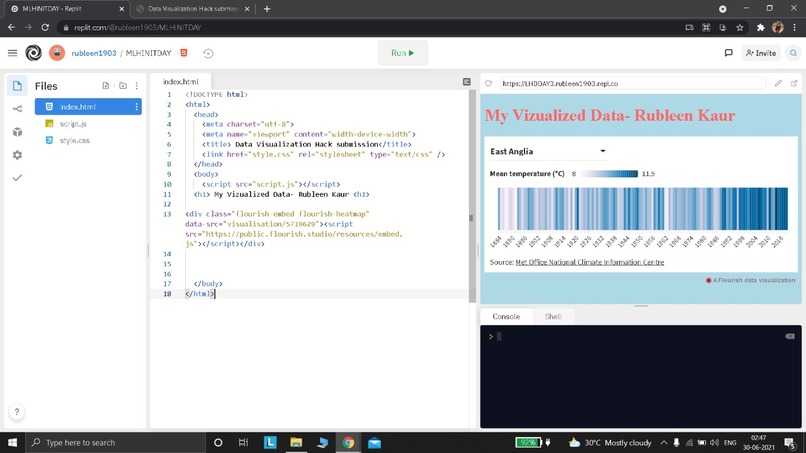Screen dimensions: 806x453
Task: Open style.css in file tree
Action: (x=74, y=140)
